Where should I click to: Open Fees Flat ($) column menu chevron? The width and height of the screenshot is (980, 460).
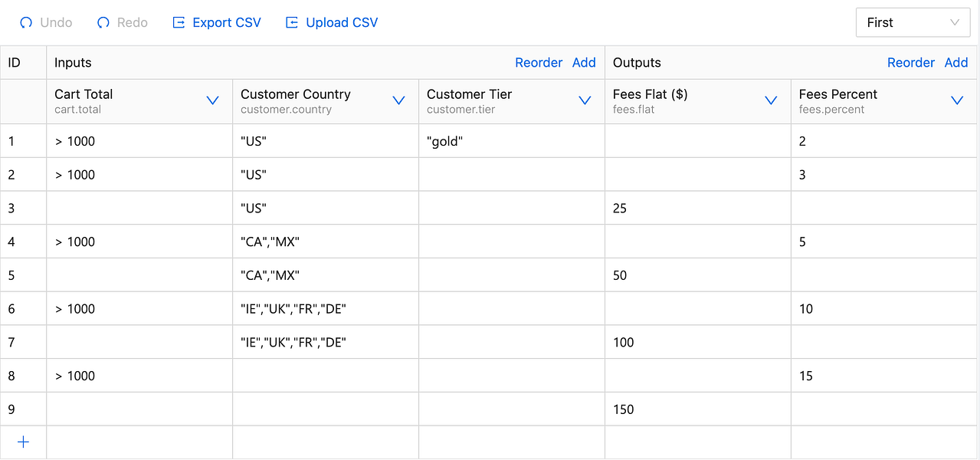click(x=771, y=100)
